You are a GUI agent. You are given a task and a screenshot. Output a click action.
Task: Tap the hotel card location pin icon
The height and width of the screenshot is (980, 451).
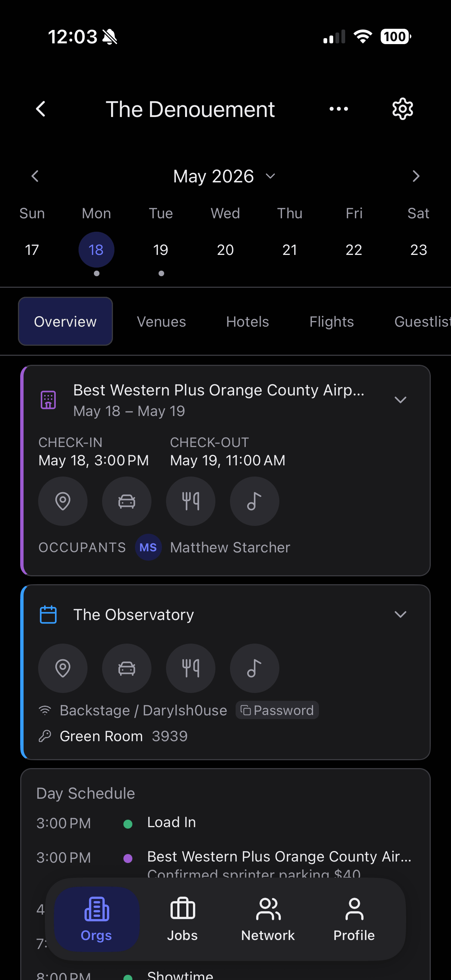[x=63, y=501]
